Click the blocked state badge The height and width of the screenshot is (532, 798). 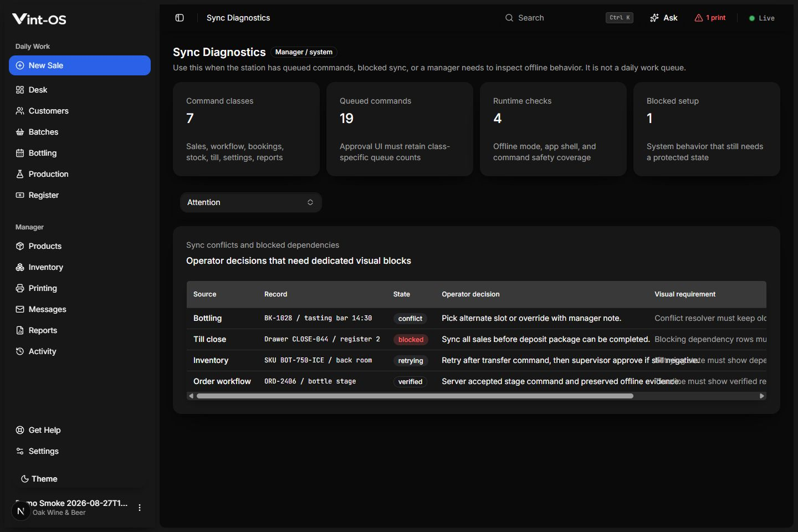(411, 340)
